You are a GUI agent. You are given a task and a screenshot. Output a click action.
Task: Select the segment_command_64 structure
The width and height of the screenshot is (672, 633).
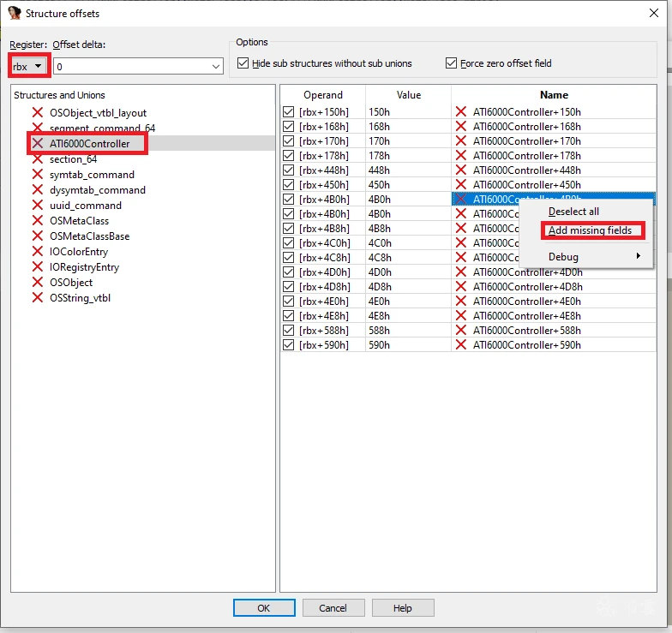click(102, 128)
